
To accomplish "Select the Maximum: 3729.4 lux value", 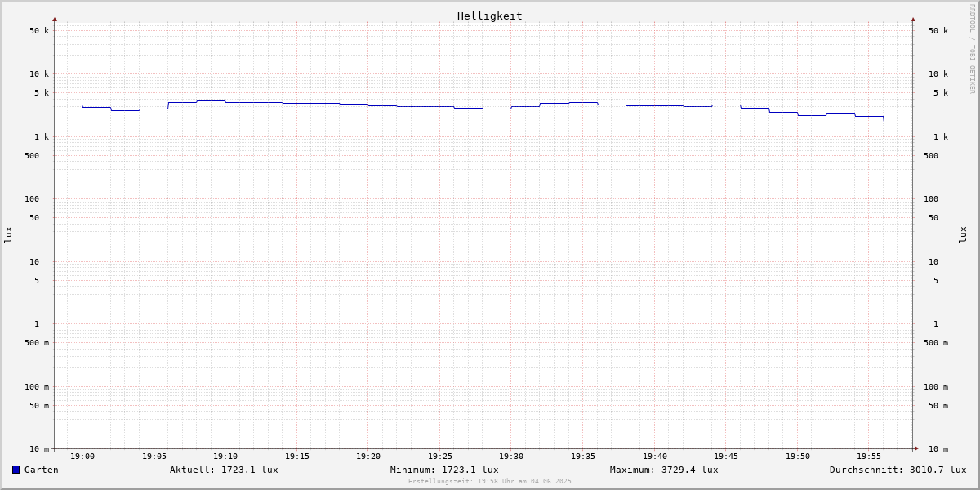I will pyautogui.click(x=664, y=470).
